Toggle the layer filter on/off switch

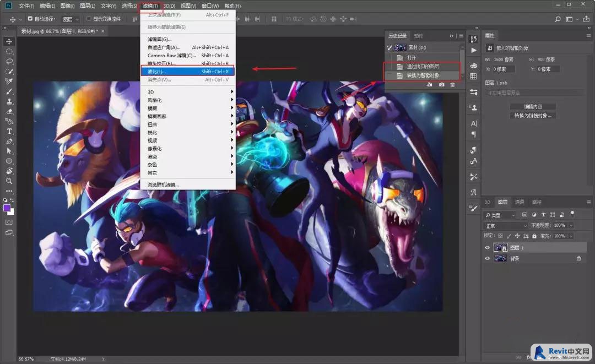[572, 214]
